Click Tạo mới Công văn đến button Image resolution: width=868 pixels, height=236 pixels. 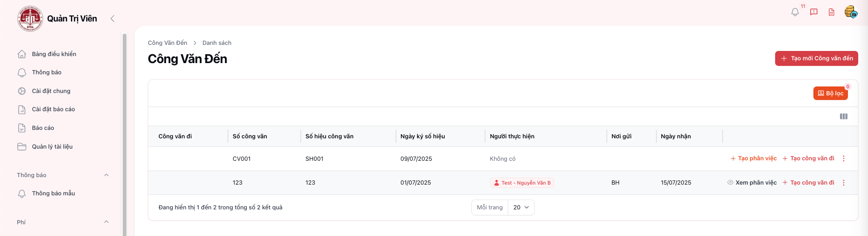coord(816,58)
